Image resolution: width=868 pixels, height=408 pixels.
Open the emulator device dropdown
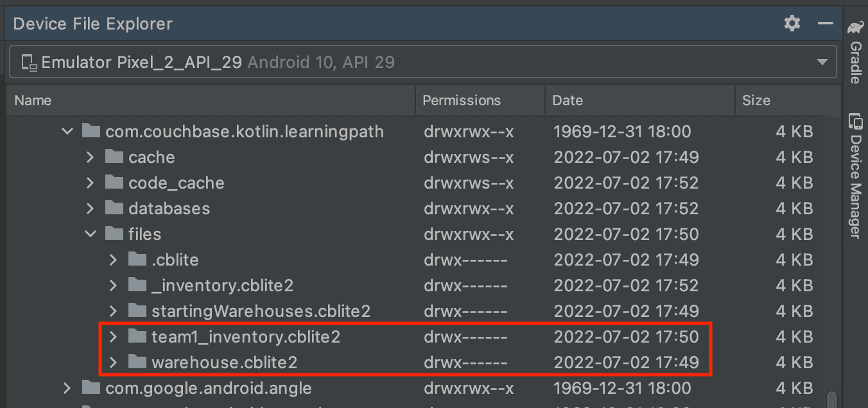[423, 62]
